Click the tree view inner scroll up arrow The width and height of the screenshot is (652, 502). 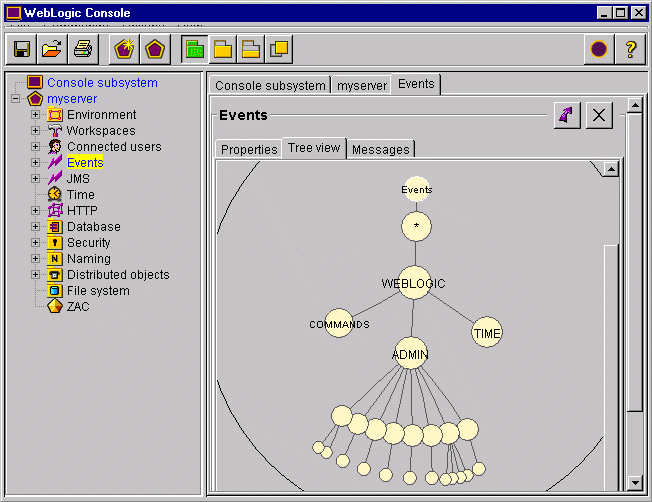point(611,169)
